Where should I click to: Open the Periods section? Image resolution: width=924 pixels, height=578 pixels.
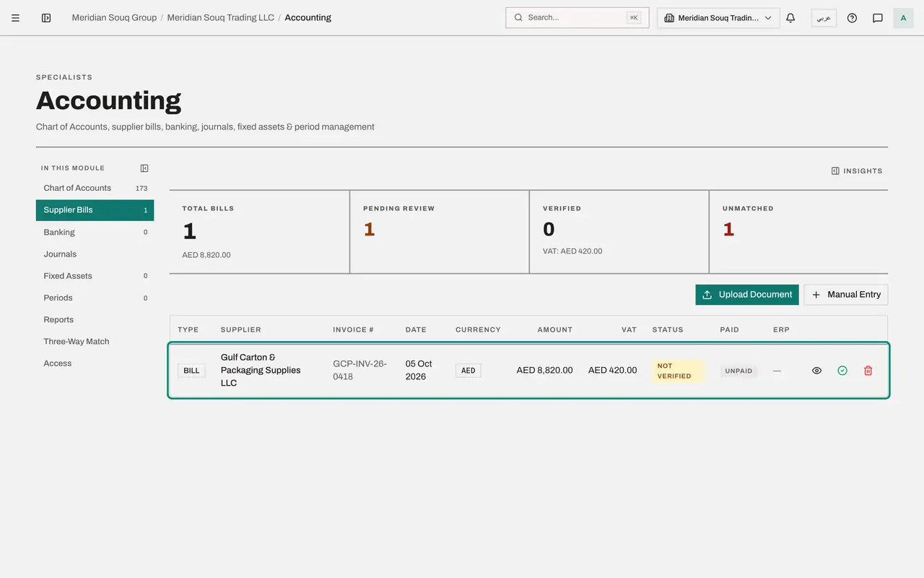pyautogui.click(x=95, y=298)
